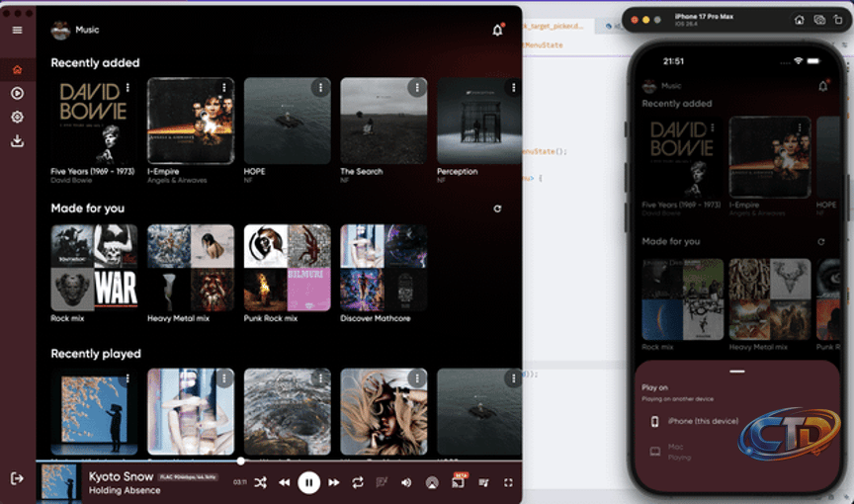This screenshot has height=504, width=854.
Task: Tap the avatar on the iPhone screen
Action: point(649,86)
